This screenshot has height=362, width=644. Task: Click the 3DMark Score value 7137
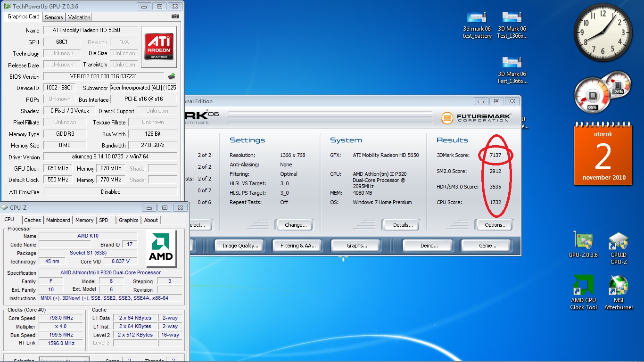(495, 155)
